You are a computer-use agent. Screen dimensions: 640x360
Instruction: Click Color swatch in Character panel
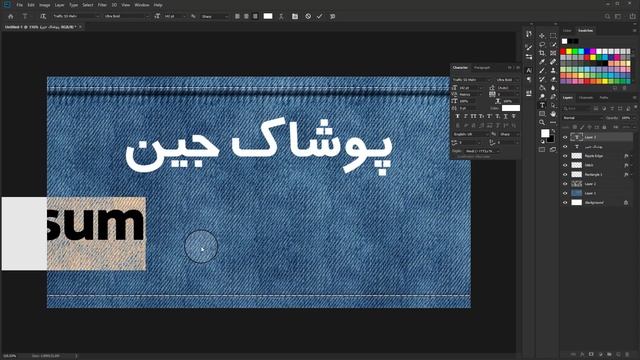tap(511, 108)
